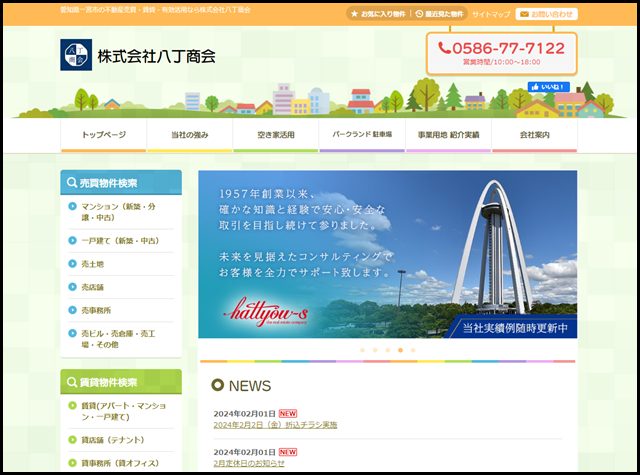Select 売事務所 listing link

click(x=96, y=311)
